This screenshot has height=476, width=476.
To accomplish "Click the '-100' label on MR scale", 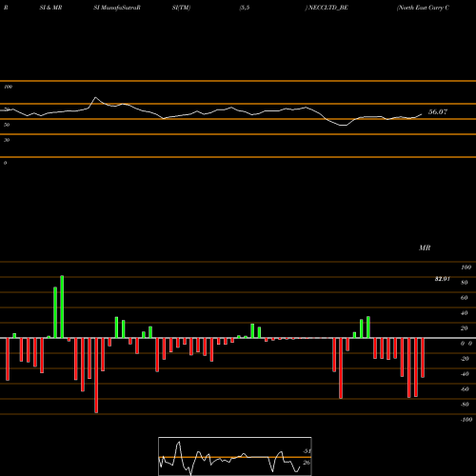I will pyautogui.click(x=466, y=420).
